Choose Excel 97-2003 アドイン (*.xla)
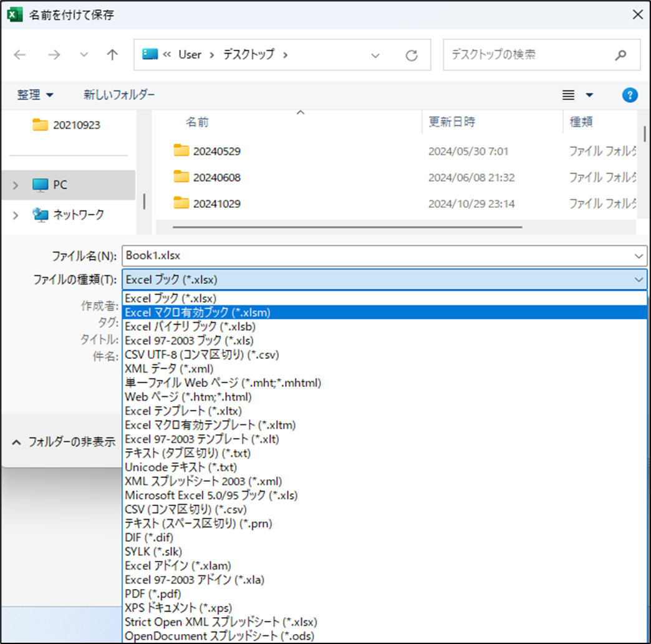Image resolution: width=651 pixels, height=644 pixels. (385, 580)
